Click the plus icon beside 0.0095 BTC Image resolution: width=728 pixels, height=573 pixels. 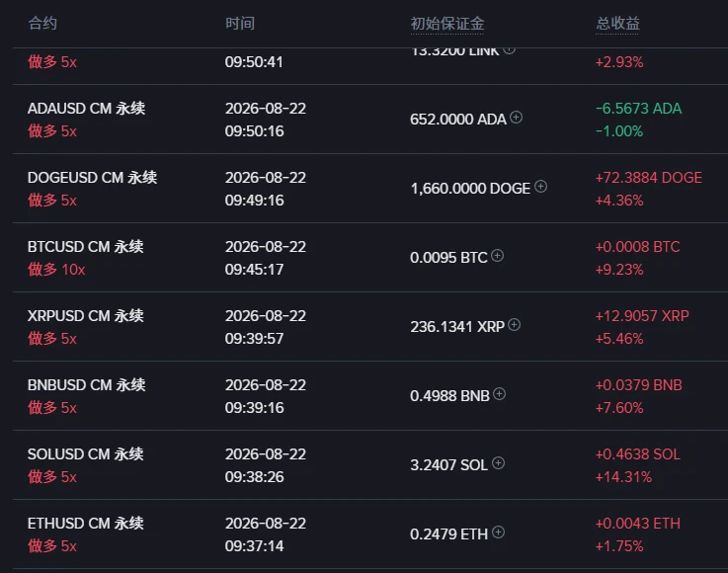pos(497,256)
